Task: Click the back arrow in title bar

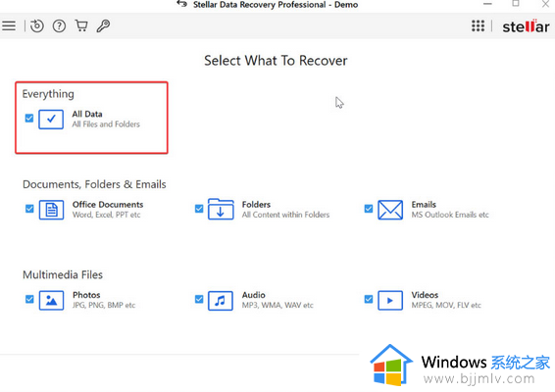Action: coord(182,4)
